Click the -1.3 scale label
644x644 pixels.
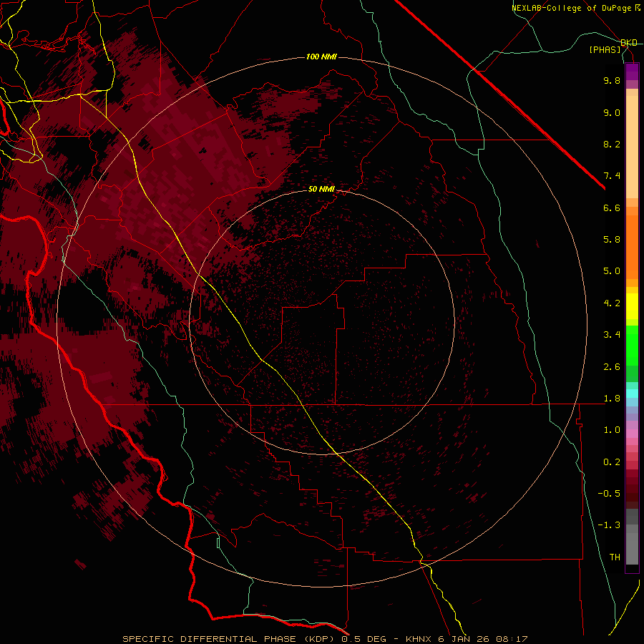coord(609,525)
